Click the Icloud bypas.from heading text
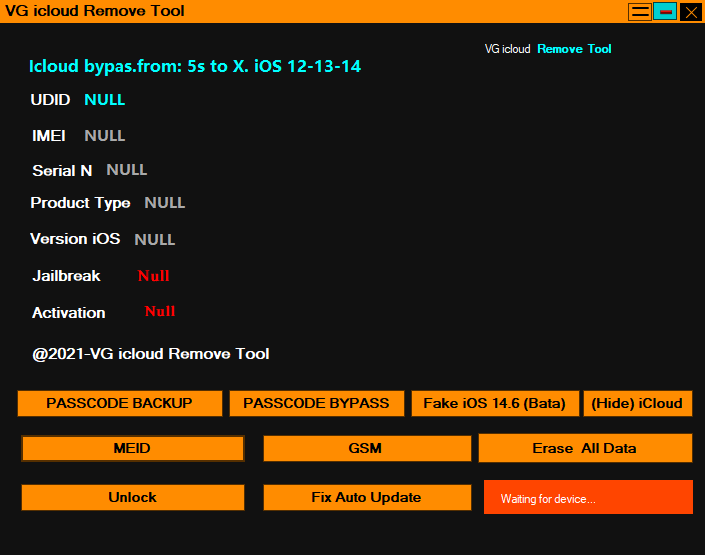The height and width of the screenshot is (555, 705). tap(195, 66)
